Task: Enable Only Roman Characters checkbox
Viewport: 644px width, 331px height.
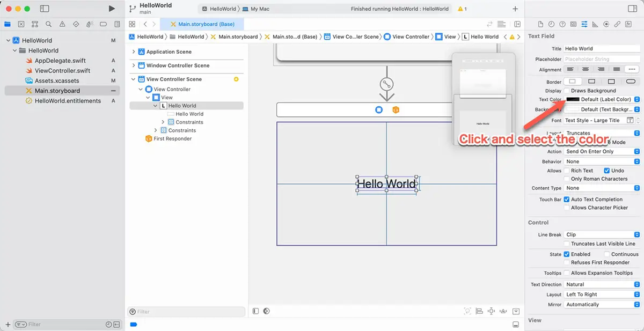Action: coord(567,179)
